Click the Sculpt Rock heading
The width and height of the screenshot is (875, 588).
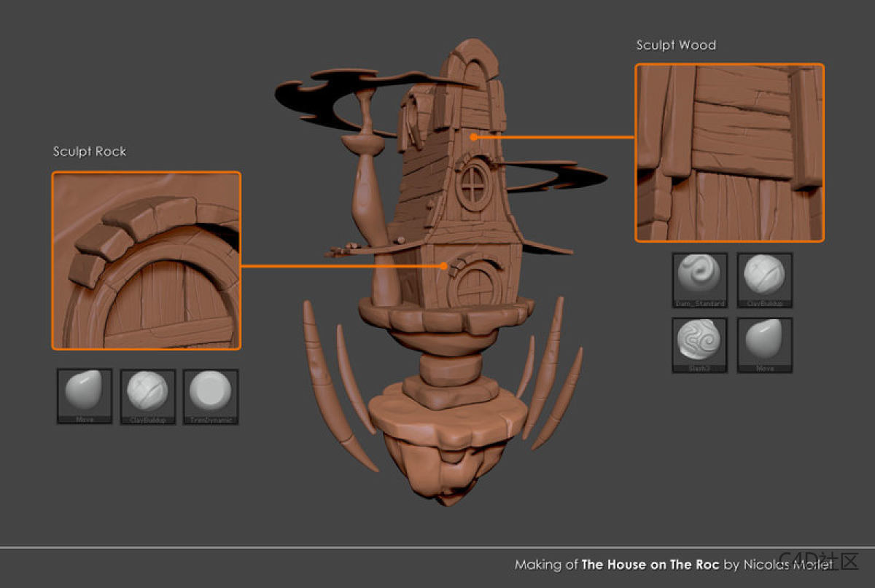pyautogui.click(x=89, y=152)
